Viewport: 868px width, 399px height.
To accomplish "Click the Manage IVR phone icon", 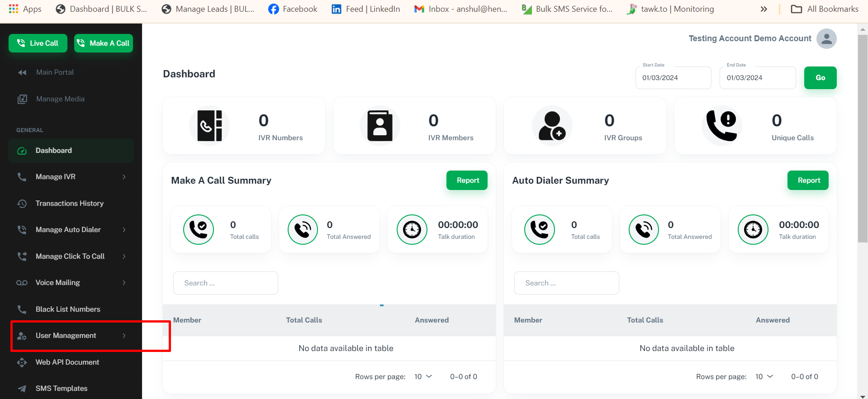I will [x=22, y=177].
